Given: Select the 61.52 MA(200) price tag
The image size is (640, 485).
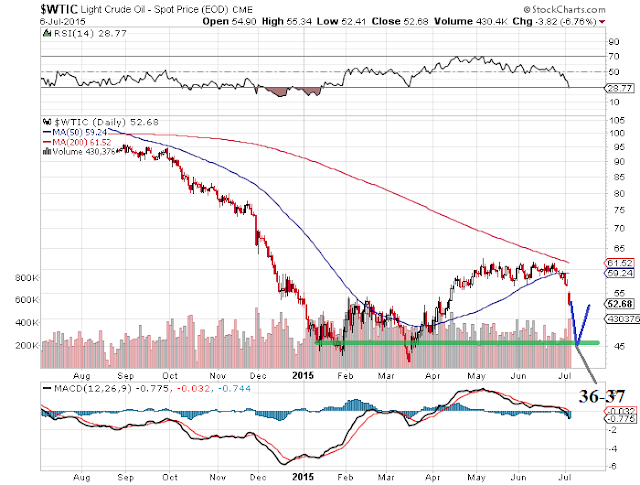Looking at the screenshot, I should point(619,263).
